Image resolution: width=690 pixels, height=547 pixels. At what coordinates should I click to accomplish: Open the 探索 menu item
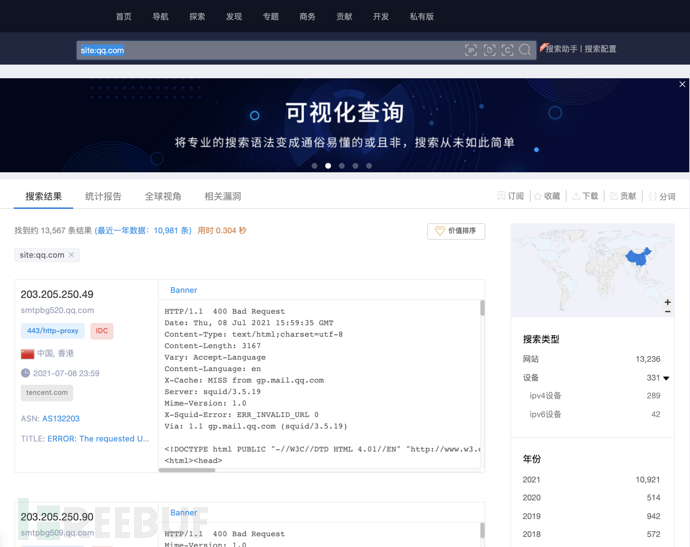tap(197, 16)
